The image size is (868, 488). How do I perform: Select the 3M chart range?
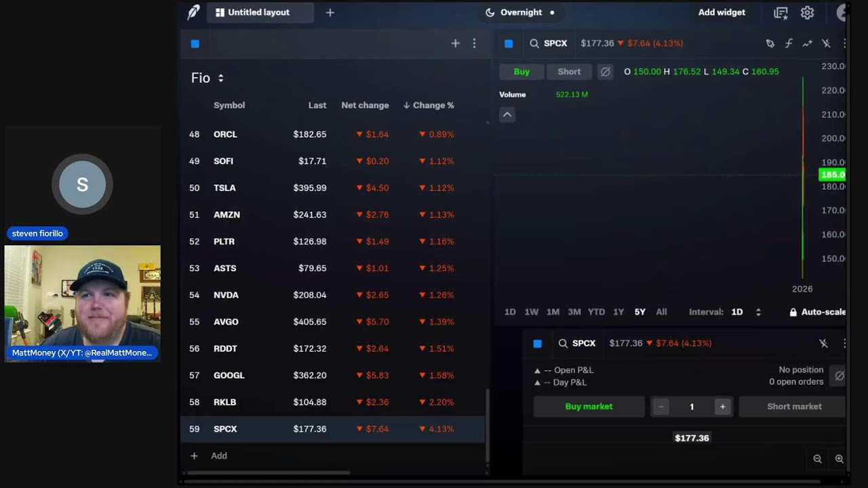click(574, 312)
